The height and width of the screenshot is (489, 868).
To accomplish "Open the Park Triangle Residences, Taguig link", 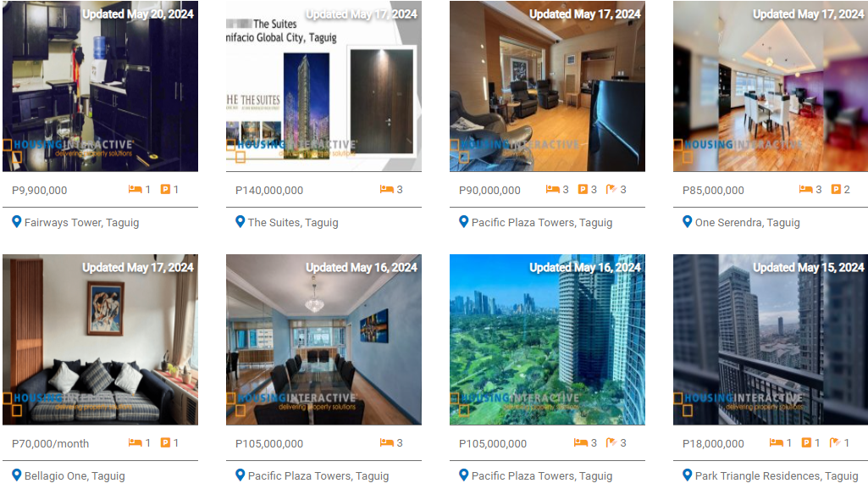I will click(777, 475).
